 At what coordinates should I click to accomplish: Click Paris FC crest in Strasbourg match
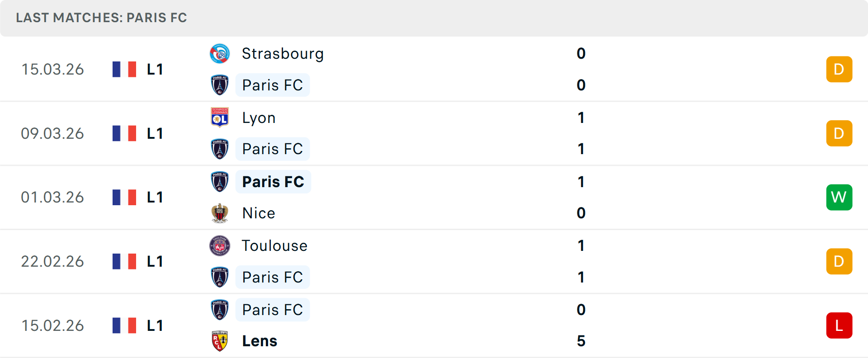coord(220,85)
